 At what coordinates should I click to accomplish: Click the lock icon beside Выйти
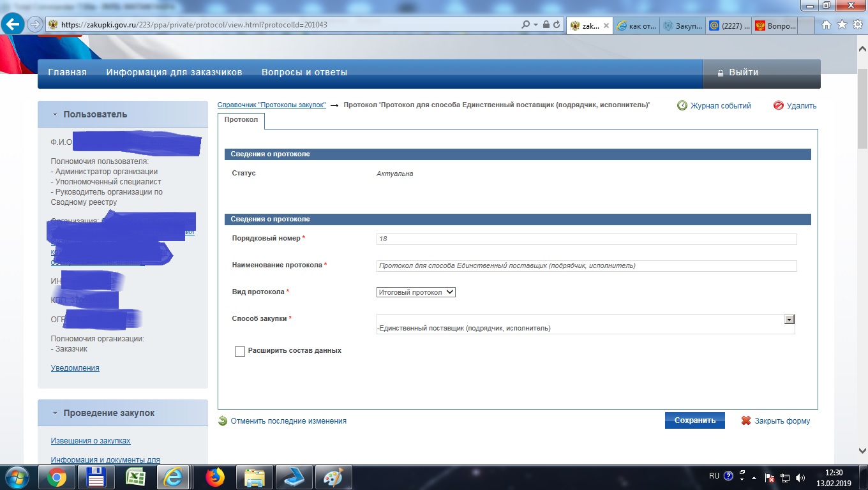click(721, 73)
